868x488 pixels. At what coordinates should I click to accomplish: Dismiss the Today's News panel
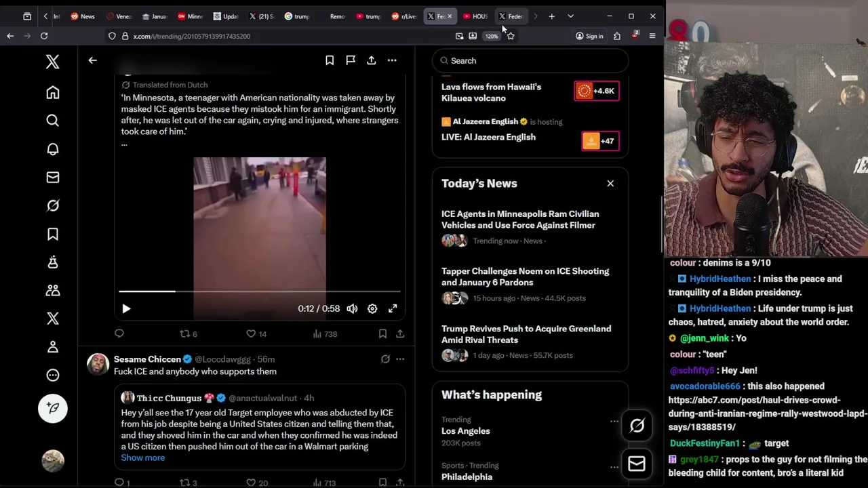coord(610,183)
